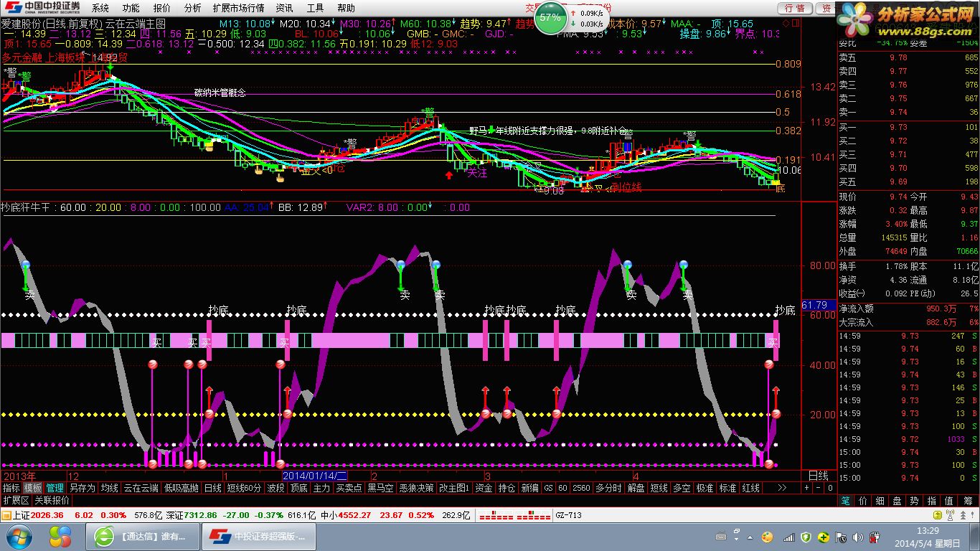Select the 顶底 template tab
The width and height of the screenshot is (980, 551).
[x=298, y=488]
